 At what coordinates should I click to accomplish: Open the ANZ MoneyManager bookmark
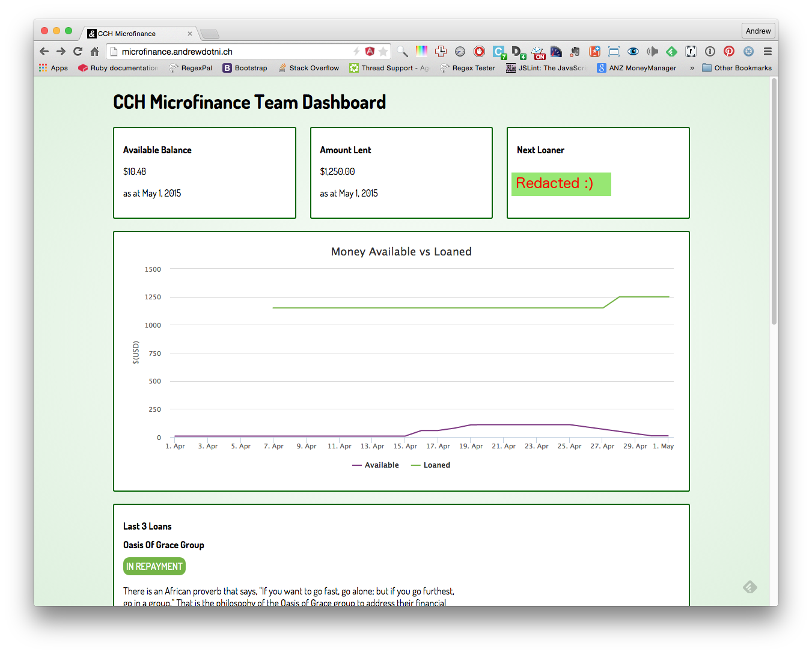click(x=636, y=68)
